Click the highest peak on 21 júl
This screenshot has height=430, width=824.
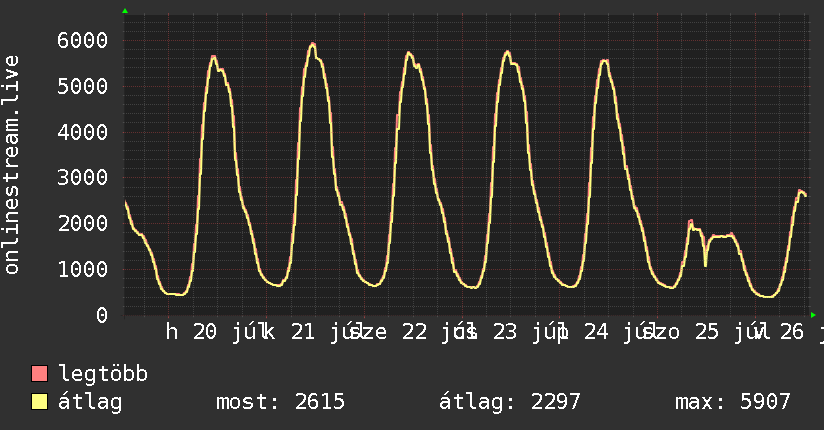pyautogui.click(x=313, y=44)
